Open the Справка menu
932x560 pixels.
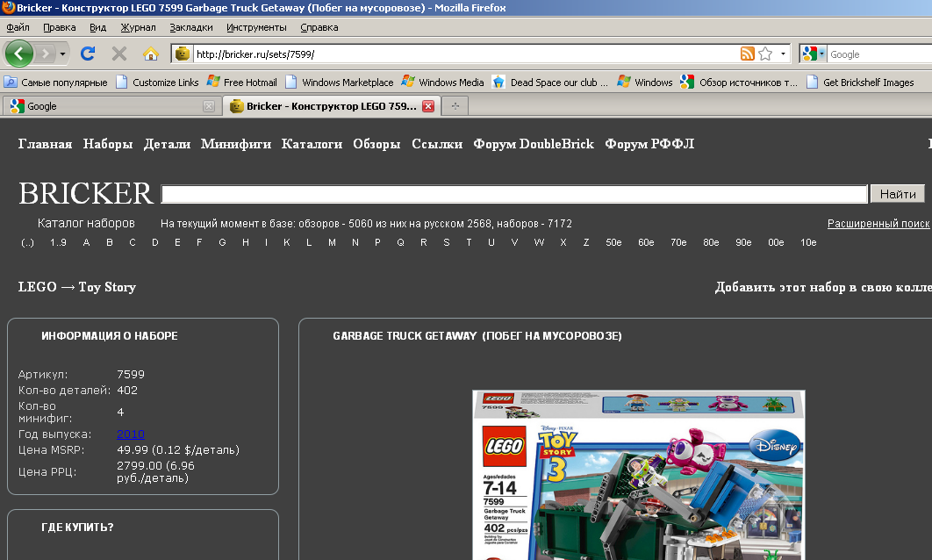(319, 27)
